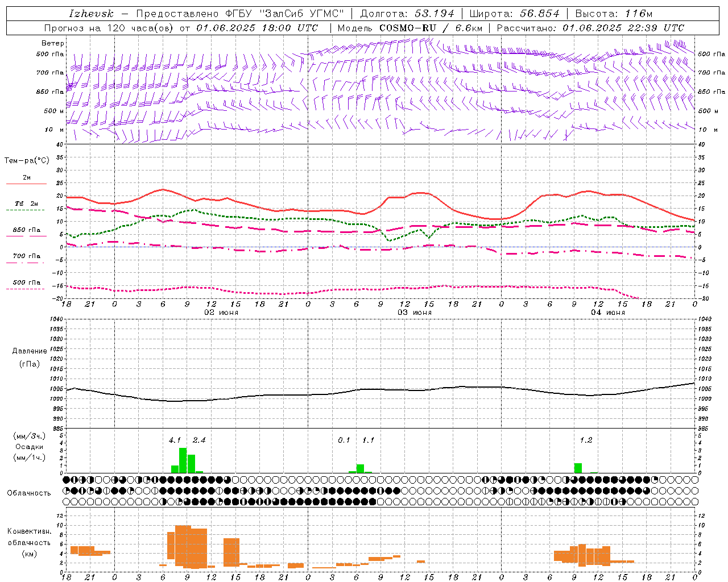Click the 2.4 precipitation total value
Viewport: 728px width, 582px height.
(x=199, y=440)
